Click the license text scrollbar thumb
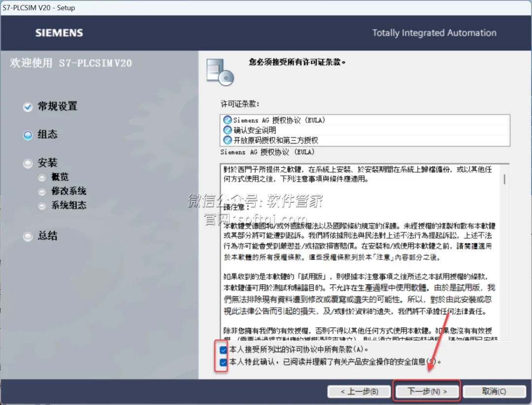532x405 pixels. [x=504, y=179]
